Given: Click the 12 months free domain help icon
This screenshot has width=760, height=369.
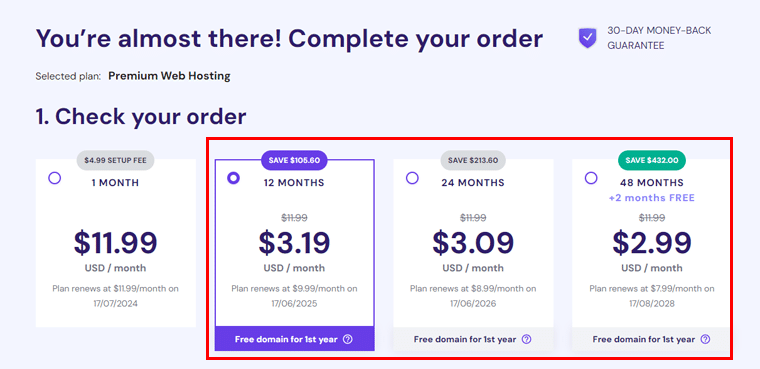Looking at the screenshot, I should [348, 339].
